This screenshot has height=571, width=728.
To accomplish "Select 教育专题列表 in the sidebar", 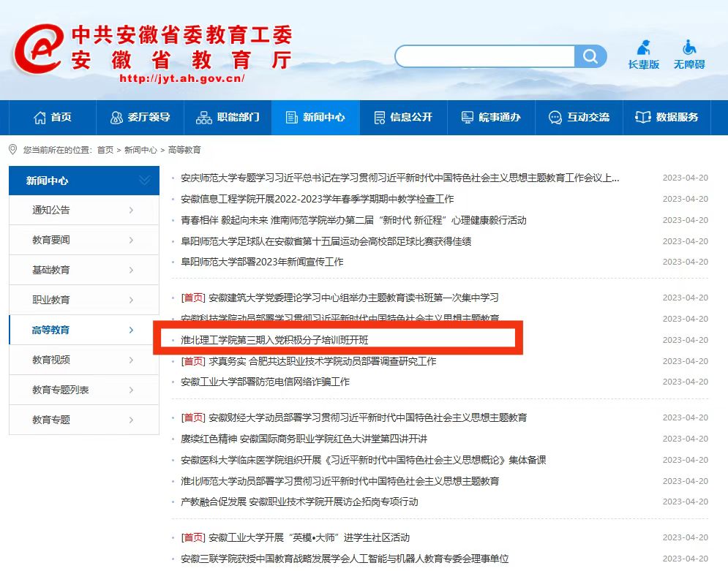I will (x=61, y=390).
